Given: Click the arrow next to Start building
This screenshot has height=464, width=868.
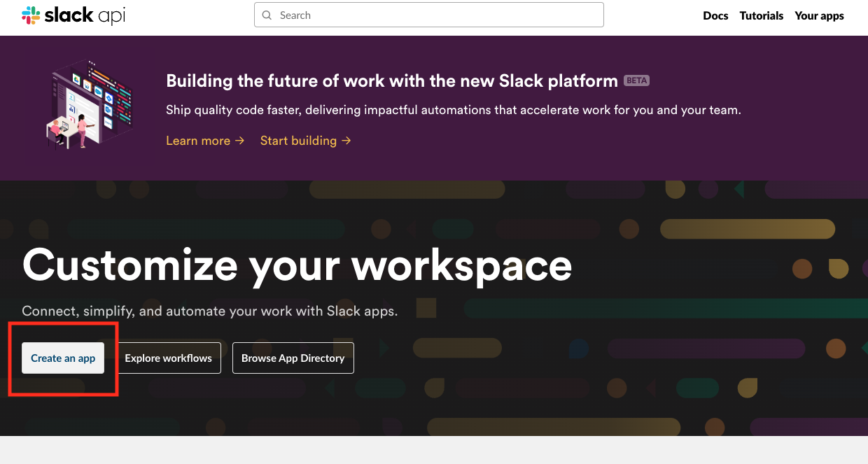Looking at the screenshot, I should tap(347, 141).
